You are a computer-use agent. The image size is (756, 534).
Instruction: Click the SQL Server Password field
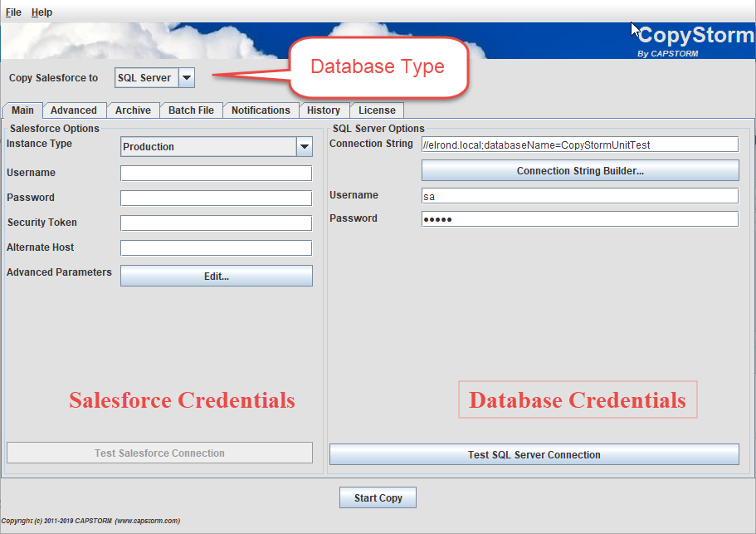point(580,219)
